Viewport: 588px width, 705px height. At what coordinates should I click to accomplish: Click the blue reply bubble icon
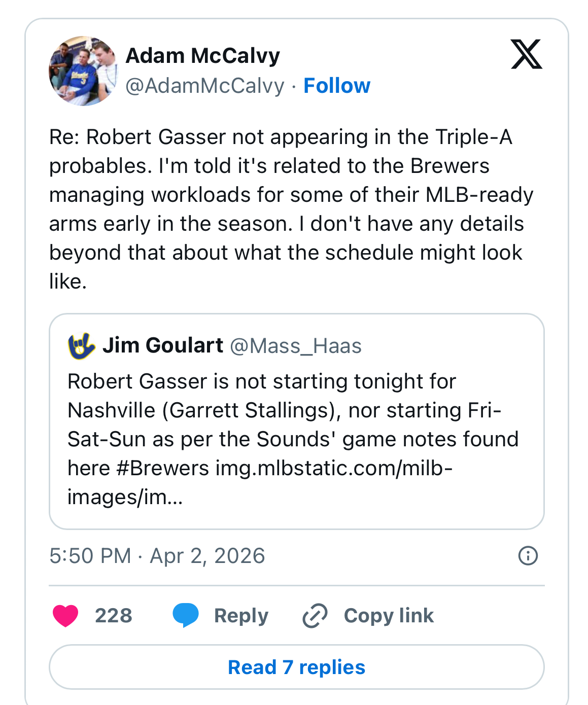(x=186, y=615)
